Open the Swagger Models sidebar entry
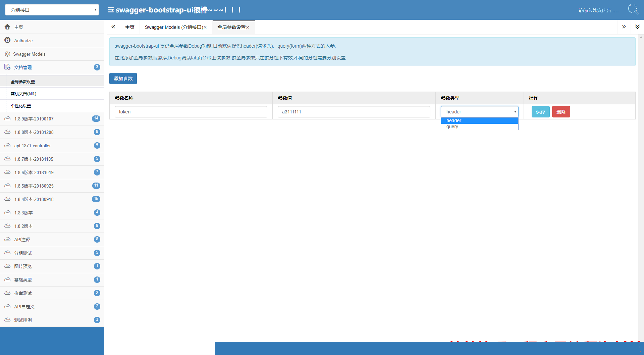 [52, 54]
